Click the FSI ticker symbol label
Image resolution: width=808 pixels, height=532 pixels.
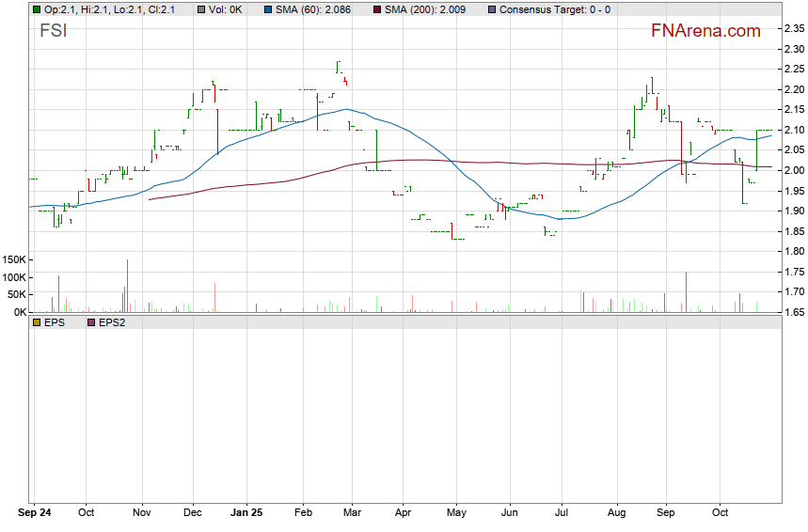53,31
